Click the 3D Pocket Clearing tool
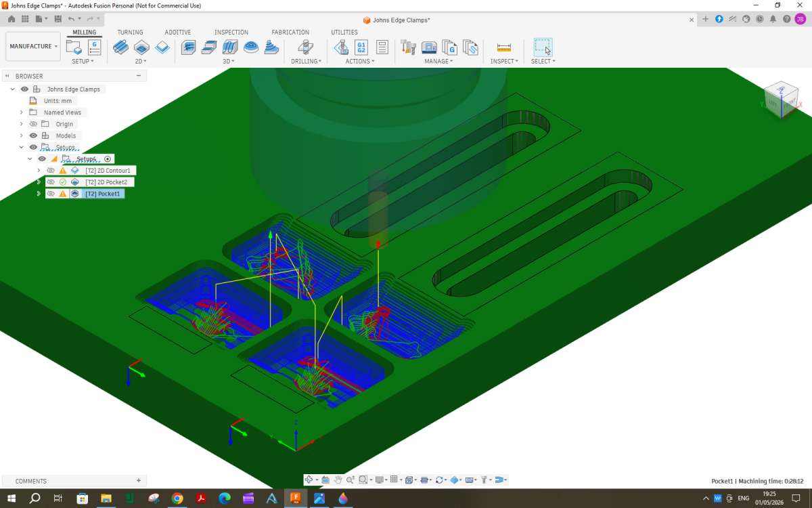The width and height of the screenshot is (812, 508). (210, 47)
